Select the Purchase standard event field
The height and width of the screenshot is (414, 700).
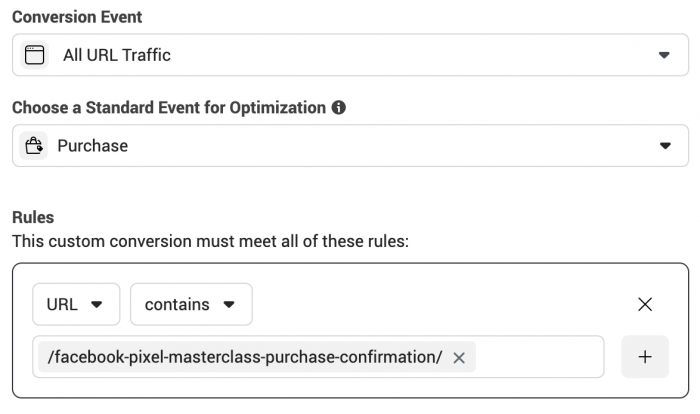tap(350, 146)
